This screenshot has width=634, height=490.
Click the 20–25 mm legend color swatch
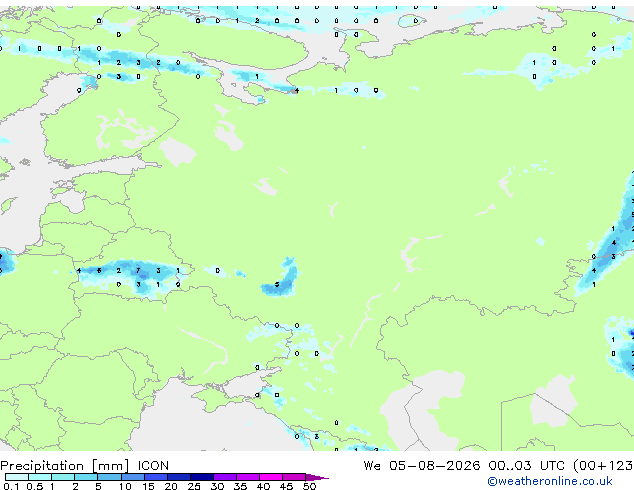coord(179,477)
